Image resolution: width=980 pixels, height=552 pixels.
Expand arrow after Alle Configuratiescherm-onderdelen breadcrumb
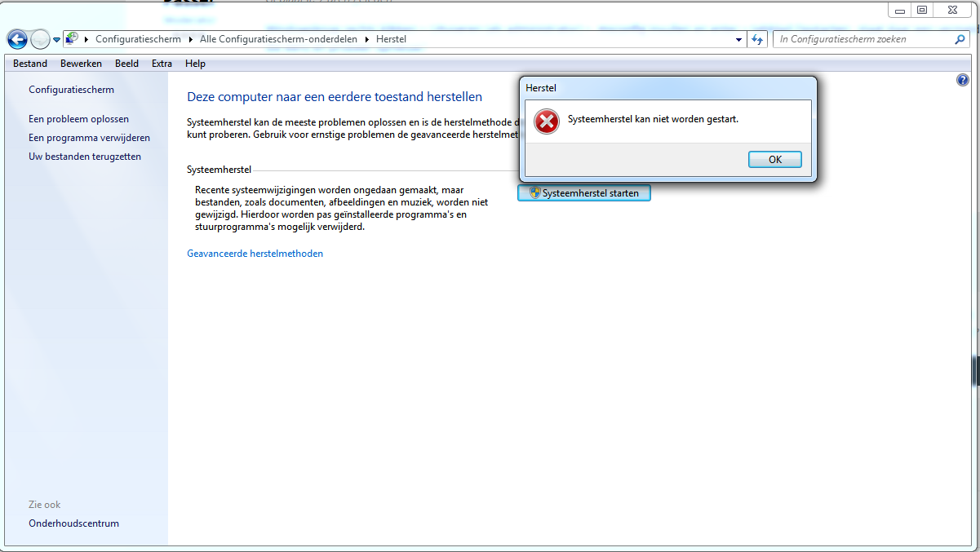pos(367,39)
